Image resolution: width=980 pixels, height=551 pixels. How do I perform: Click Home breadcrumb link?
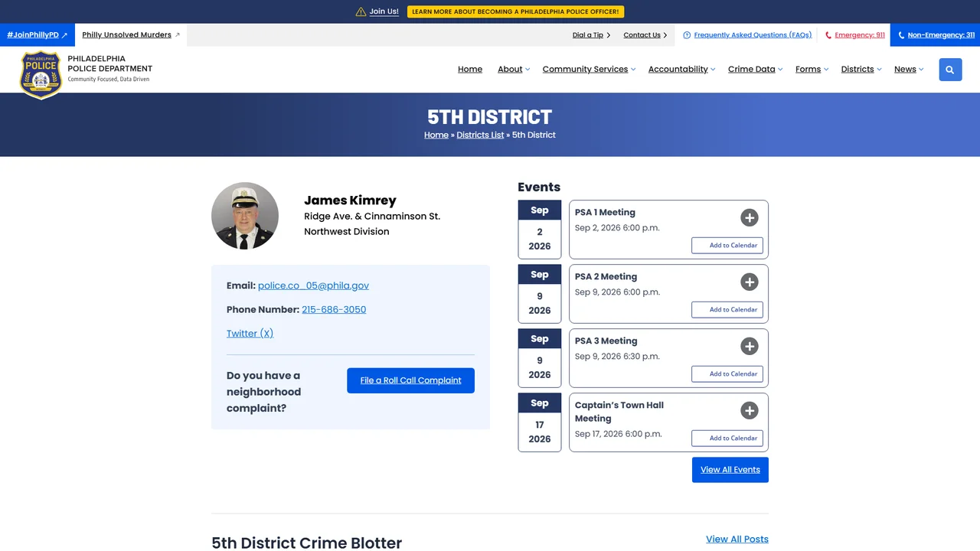[436, 135]
